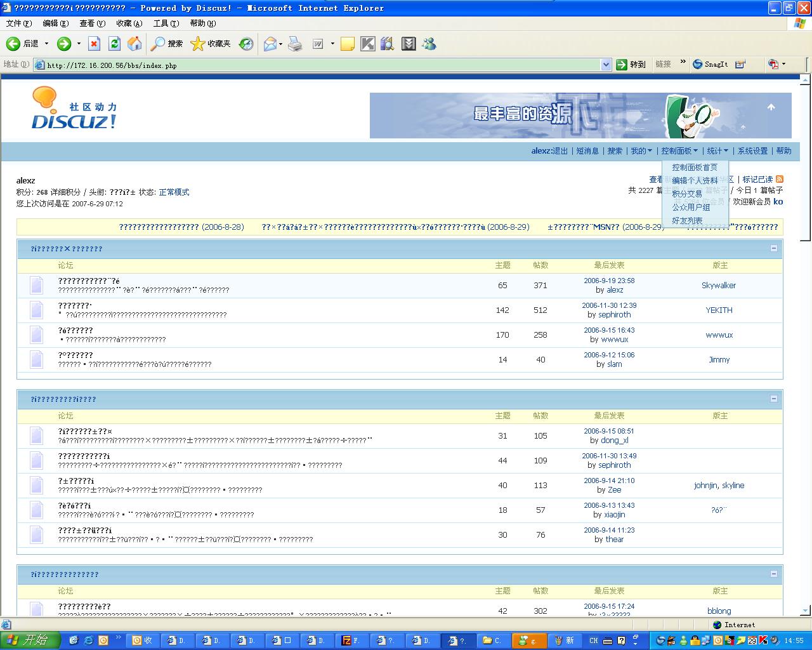Open the Research books toolbar icon
The image size is (812, 650).
[x=388, y=44]
